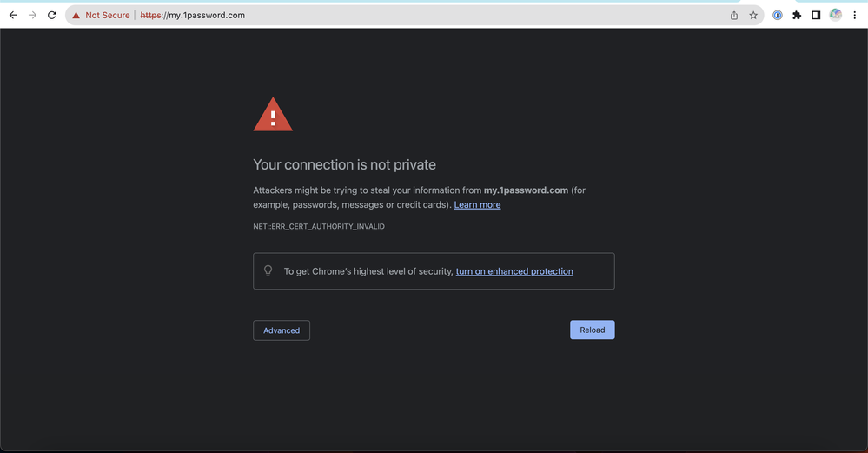868x453 pixels.
Task: Click the red warning triangle in address bar
Action: pos(76,16)
